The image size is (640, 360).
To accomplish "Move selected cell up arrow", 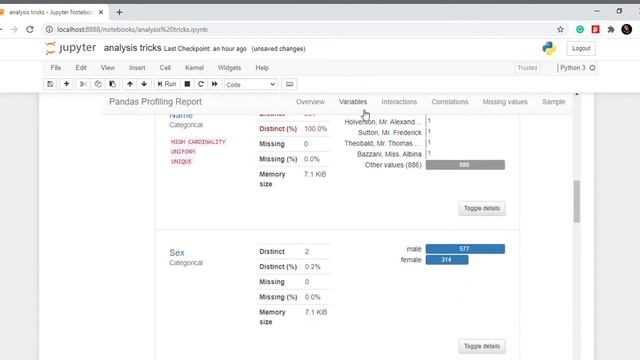I will [x=129, y=84].
